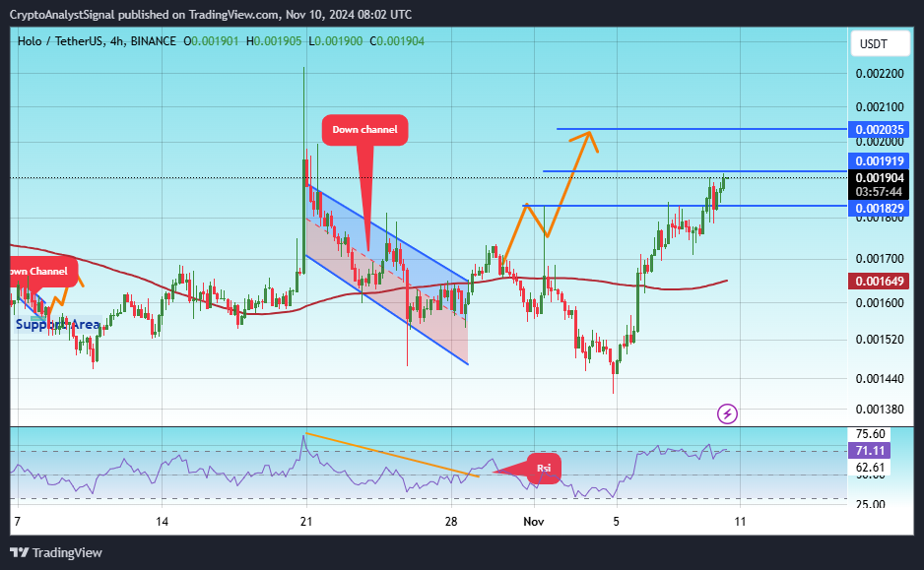Screen dimensions: 924x570
Task: Click the blue 0.002035 price label
Action: coord(879,130)
